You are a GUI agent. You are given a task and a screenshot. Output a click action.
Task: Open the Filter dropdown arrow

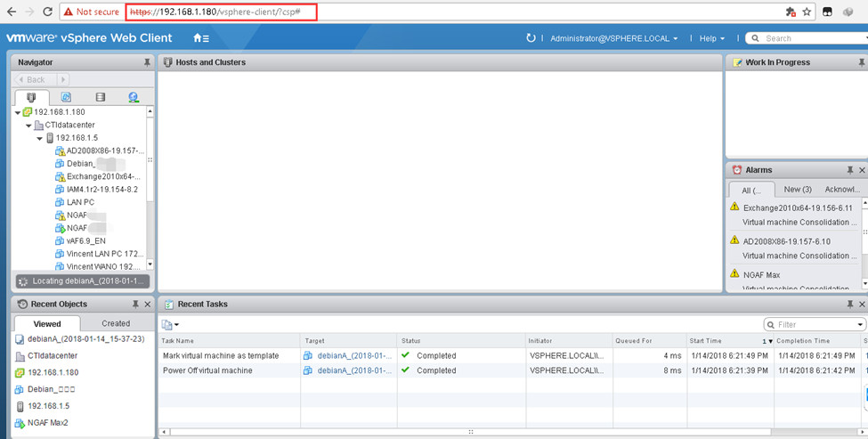tap(860, 324)
